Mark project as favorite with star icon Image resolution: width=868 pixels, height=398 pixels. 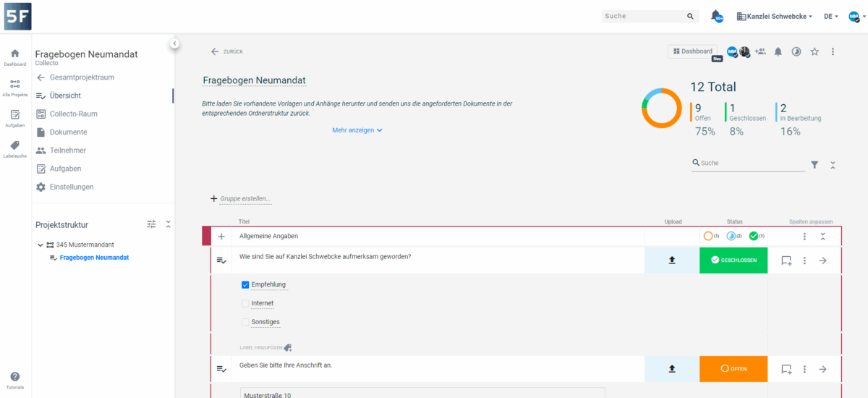pyautogui.click(x=814, y=51)
